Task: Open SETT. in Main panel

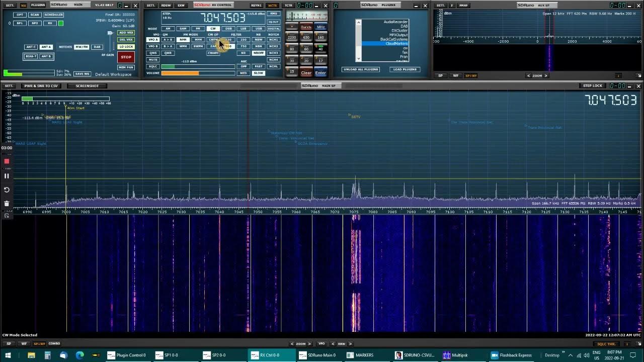Action: pyautogui.click(x=10, y=5)
